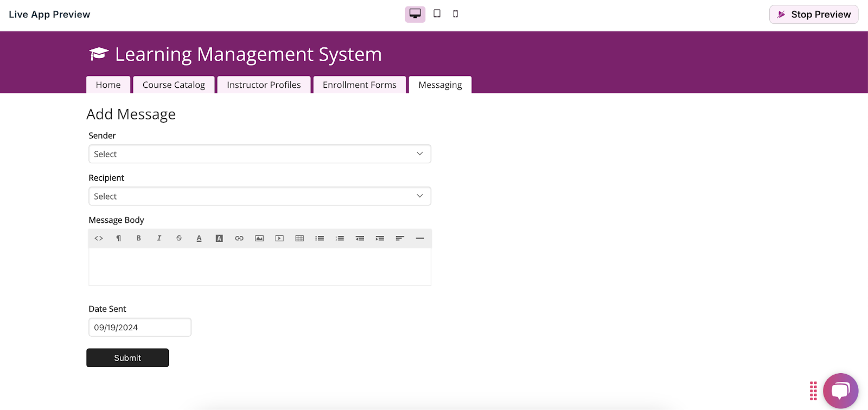Switch to mobile phone preview mode
Image resolution: width=868 pixels, height=410 pixels.
point(456,14)
